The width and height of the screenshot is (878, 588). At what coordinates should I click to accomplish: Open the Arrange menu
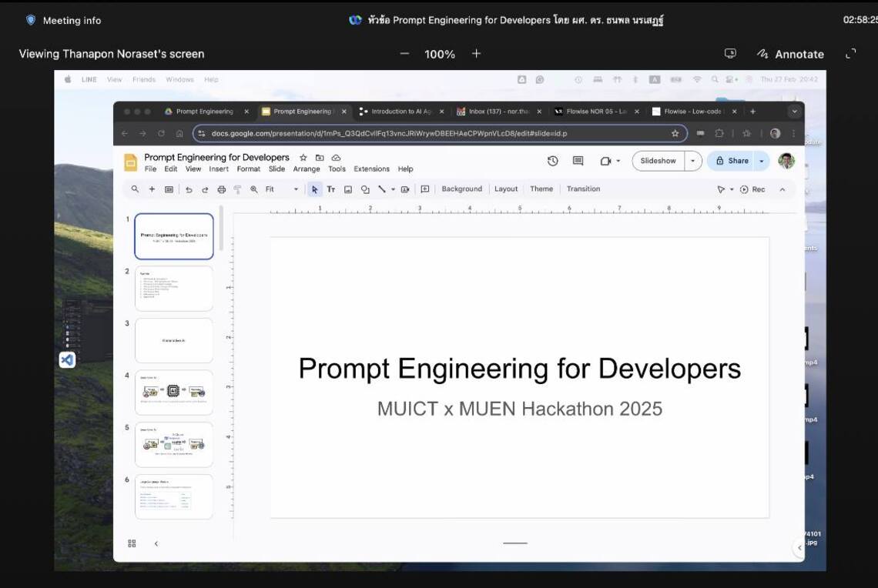point(307,169)
